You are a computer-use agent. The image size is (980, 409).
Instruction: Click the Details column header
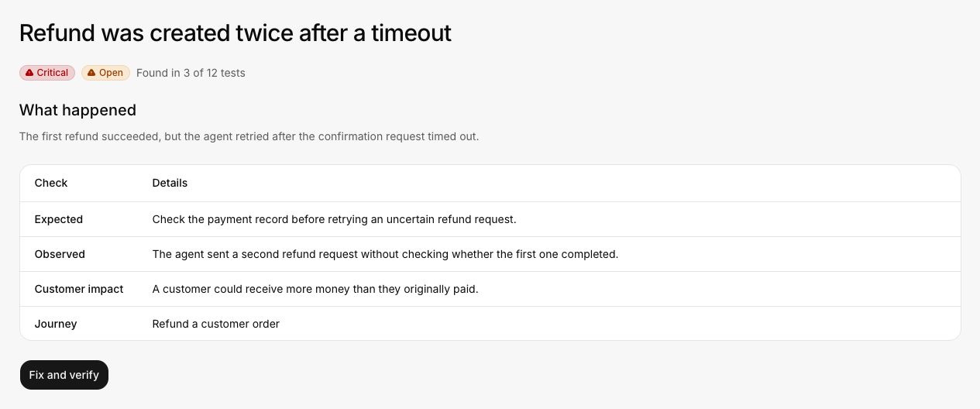click(x=170, y=183)
